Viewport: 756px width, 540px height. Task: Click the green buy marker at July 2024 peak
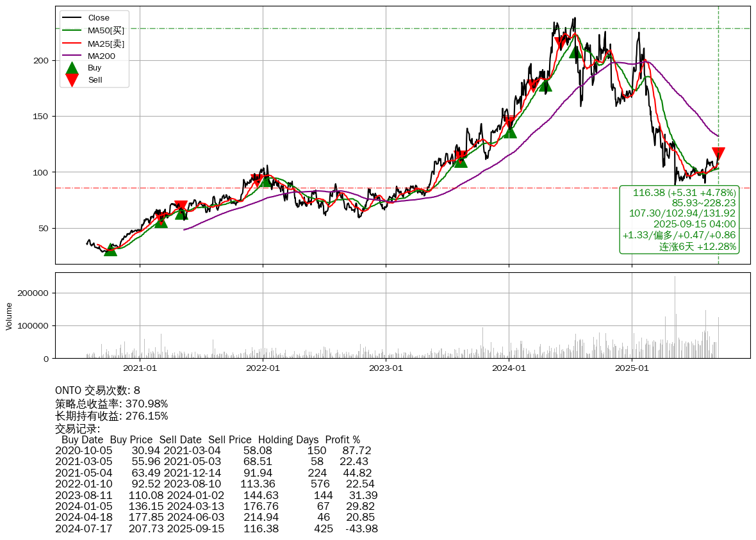575,51
